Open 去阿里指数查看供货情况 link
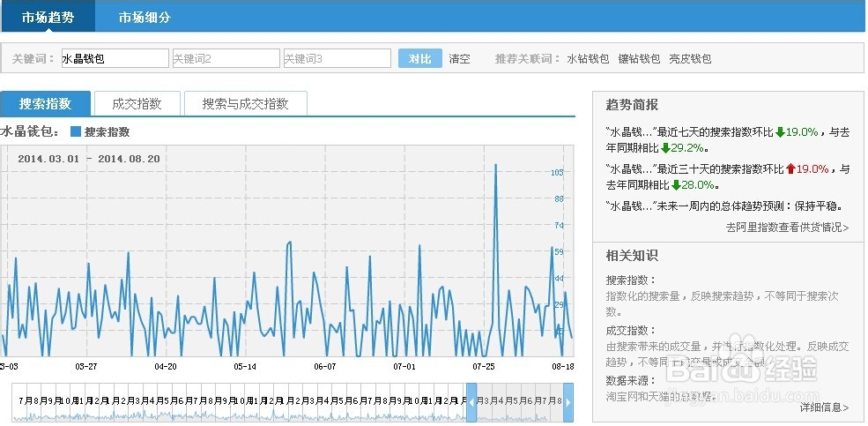Image resolution: width=868 pixels, height=426 pixels. click(x=787, y=228)
